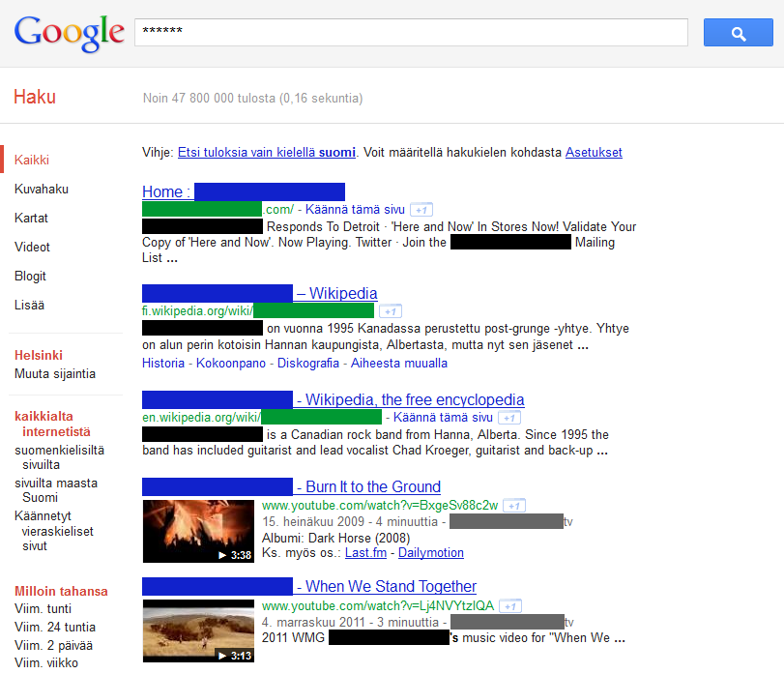
Task: Open the Burn It to the Ground video thumbnail
Action: pyautogui.click(x=198, y=531)
